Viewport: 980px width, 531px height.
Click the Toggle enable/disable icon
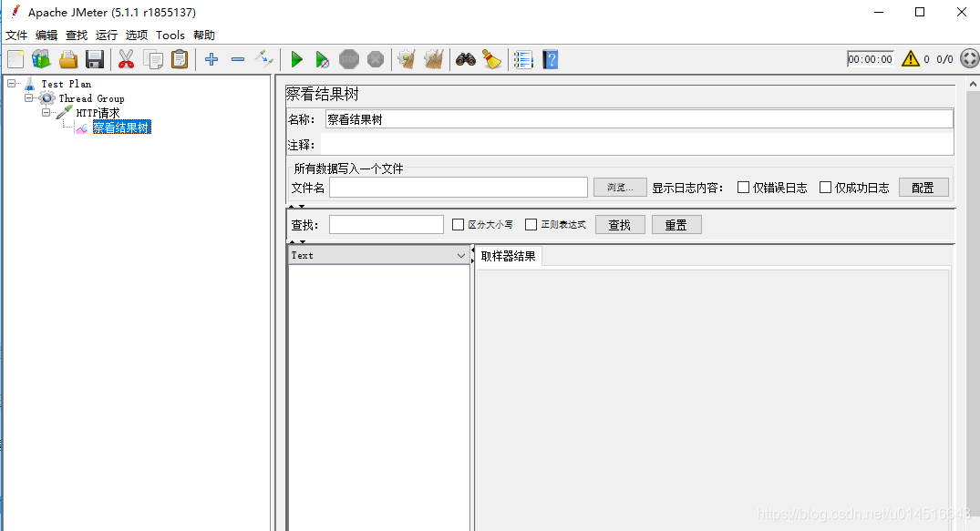click(x=263, y=59)
